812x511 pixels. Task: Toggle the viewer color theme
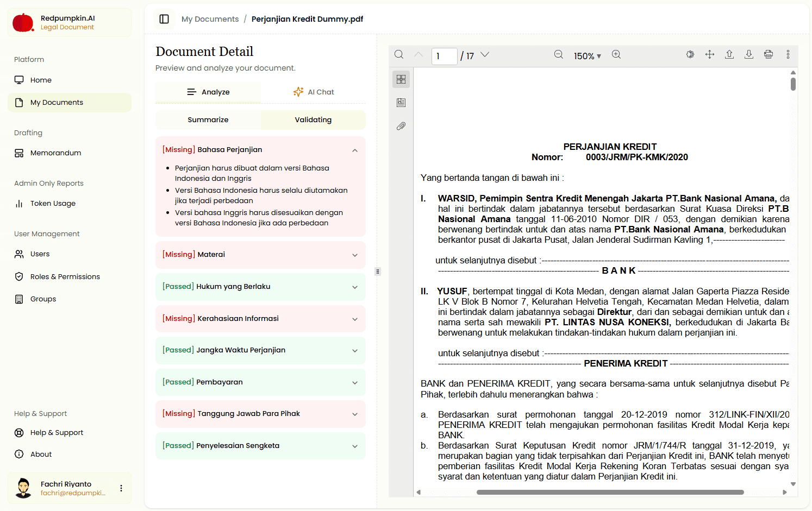690,54
